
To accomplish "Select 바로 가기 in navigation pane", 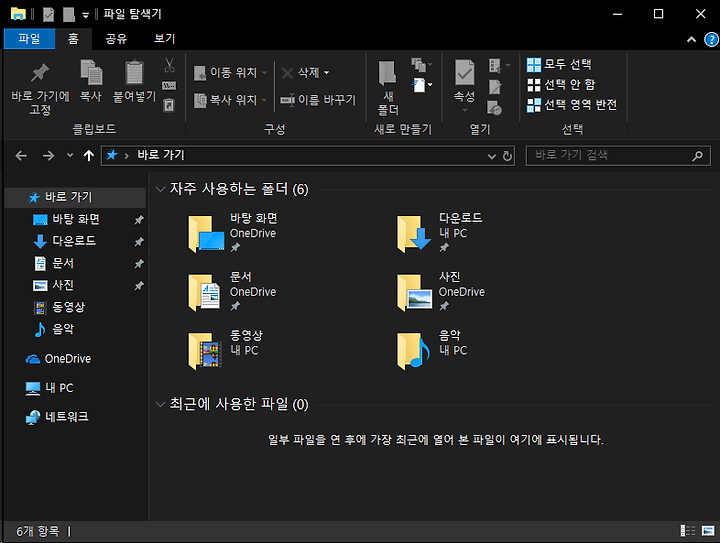I will tap(75, 197).
